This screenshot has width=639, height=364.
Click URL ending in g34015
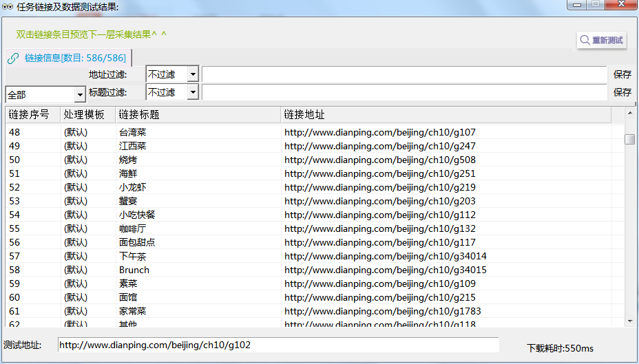386,270
